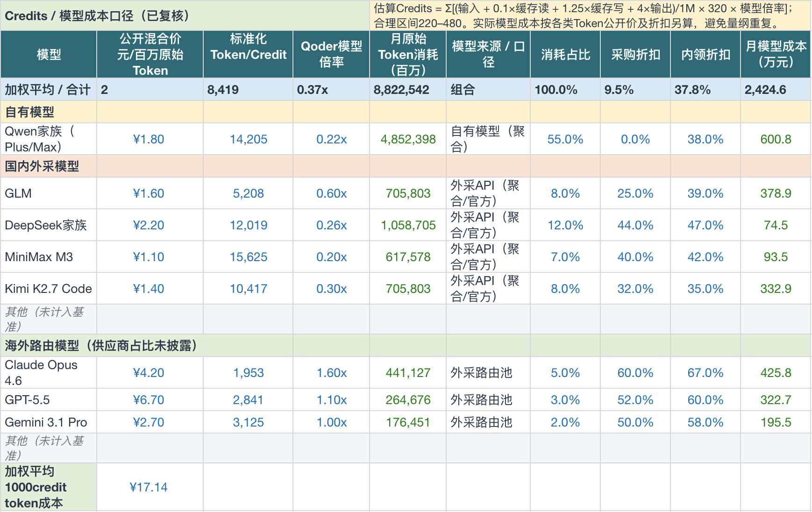Click Claude Opus price ¥4.20
The width and height of the screenshot is (812, 512).
point(150,373)
